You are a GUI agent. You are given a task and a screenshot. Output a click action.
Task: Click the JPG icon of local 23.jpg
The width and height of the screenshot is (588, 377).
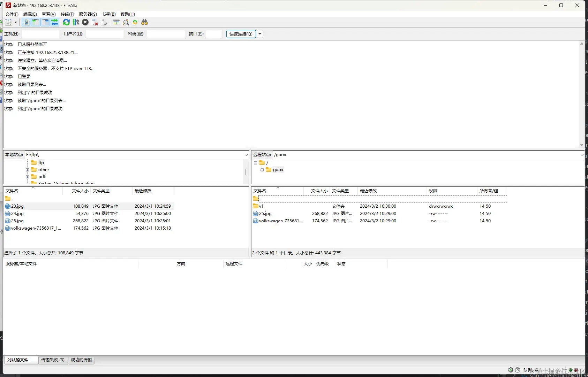tap(8, 206)
